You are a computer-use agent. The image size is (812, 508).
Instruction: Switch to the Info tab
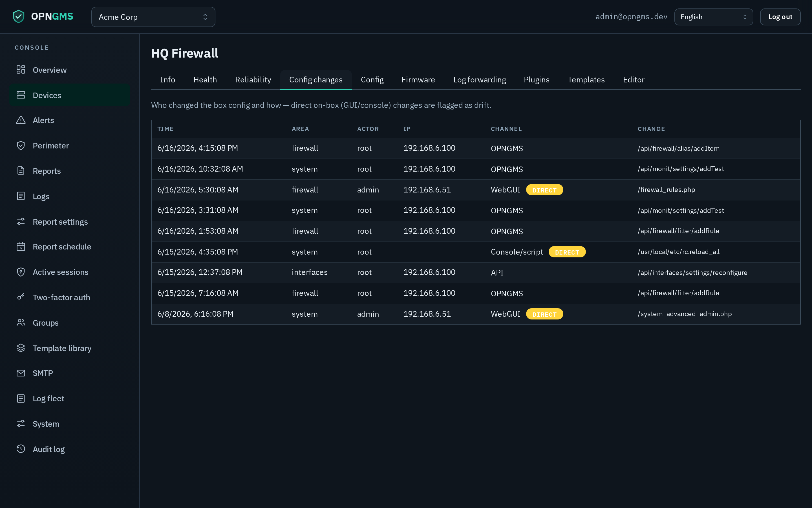(167, 80)
